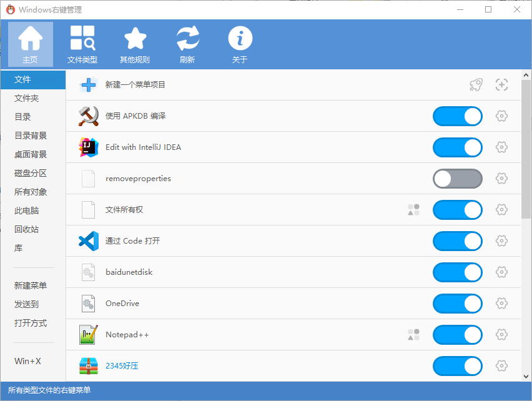Open the 其他规则 star section
532x401 pixels.
[135, 44]
